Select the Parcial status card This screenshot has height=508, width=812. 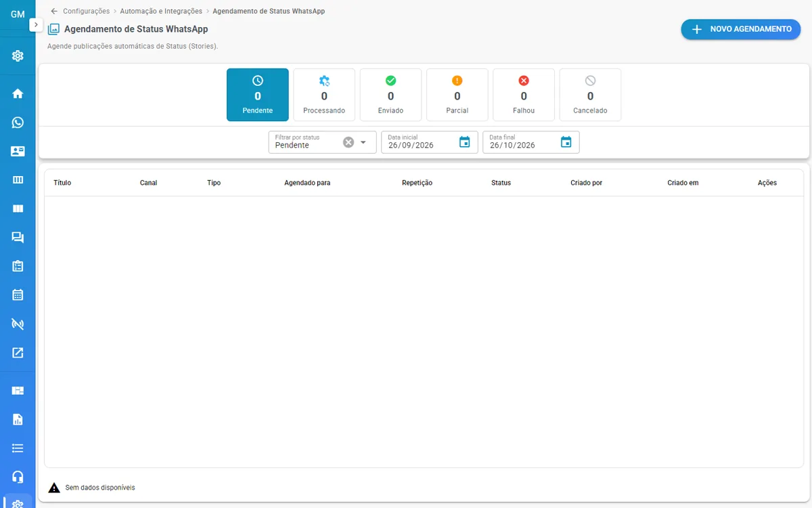pos(457,95)
